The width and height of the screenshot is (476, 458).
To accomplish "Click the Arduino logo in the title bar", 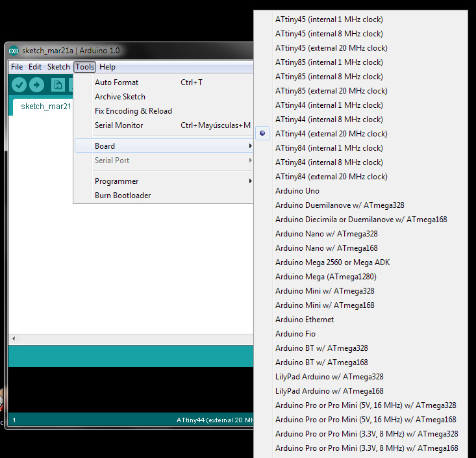I will click(14, 51).
